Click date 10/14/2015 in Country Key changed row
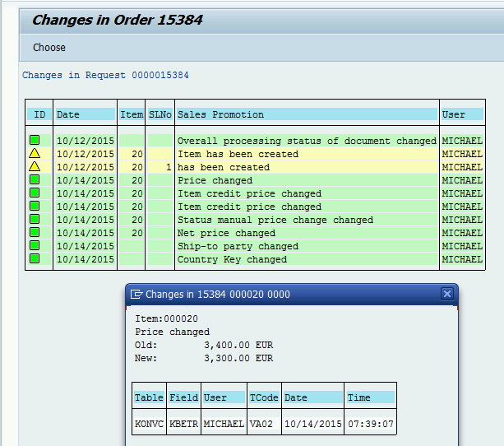 point(86,260)
